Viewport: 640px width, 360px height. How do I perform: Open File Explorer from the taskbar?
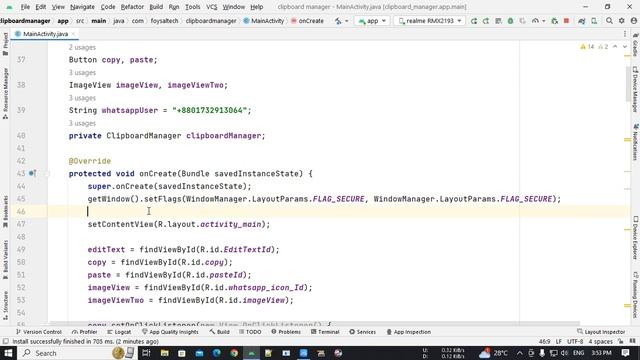[164, 353]
